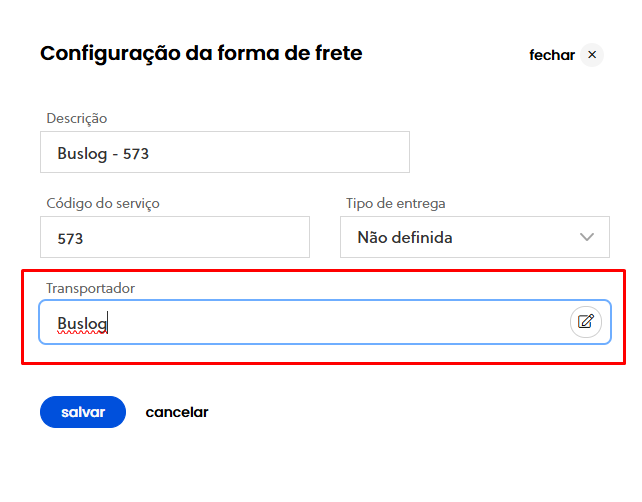Screen dimensions: 642x502
Task: Click the chevron arrow beside Não definida
Action: 587,237
